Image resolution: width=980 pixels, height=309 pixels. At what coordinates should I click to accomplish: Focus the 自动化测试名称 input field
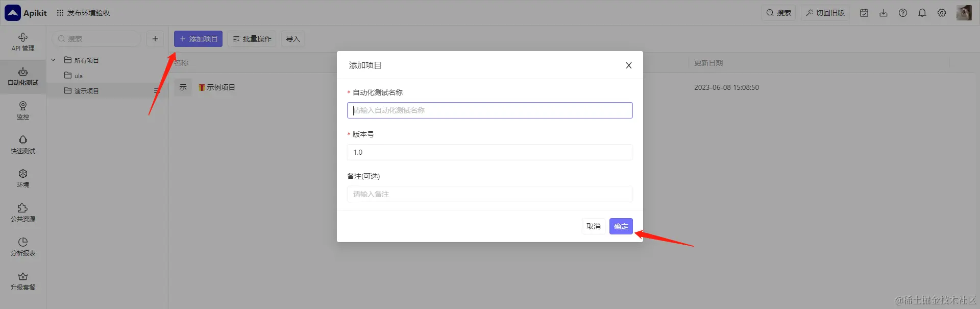click(x=490, y=110)
